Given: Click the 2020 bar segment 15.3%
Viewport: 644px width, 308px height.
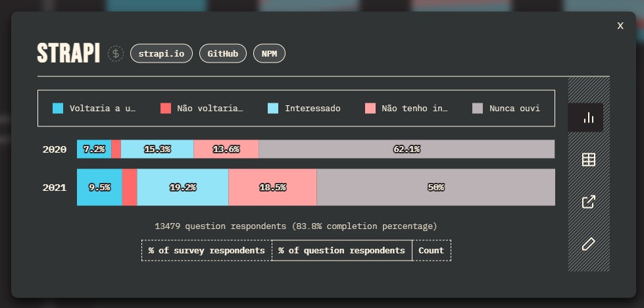Looking at the screenshot, I should (x=157, y=149).
